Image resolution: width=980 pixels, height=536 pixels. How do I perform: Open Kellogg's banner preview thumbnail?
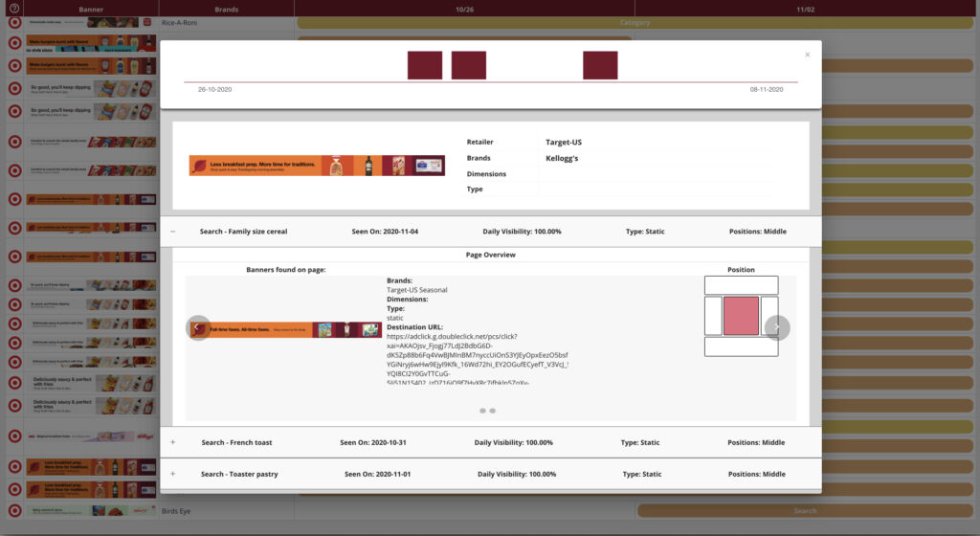[317, 166]
